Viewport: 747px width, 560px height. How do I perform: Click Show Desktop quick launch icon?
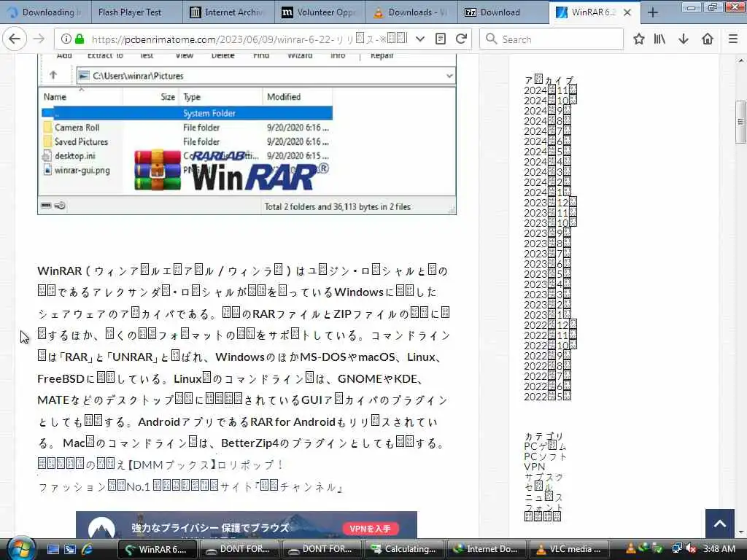[x=53, y=550]
